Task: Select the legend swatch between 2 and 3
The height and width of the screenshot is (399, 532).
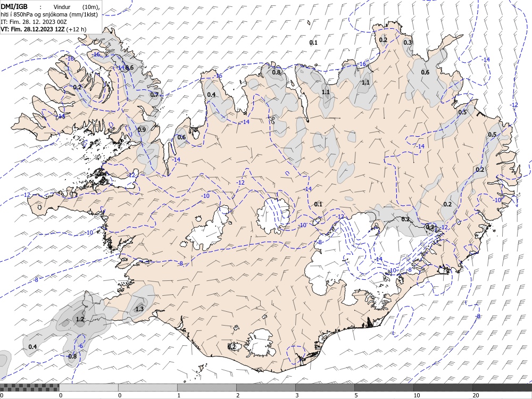Action: [x=265, y=387]
